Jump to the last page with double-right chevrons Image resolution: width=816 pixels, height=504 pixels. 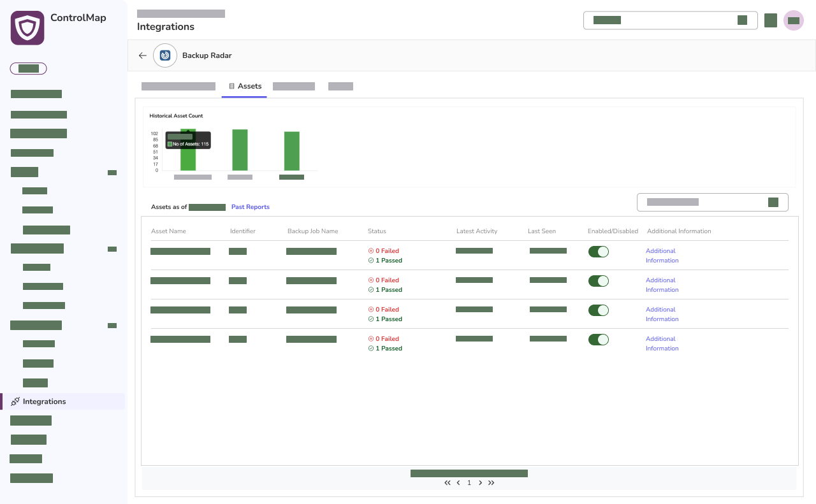pos(491,483)
